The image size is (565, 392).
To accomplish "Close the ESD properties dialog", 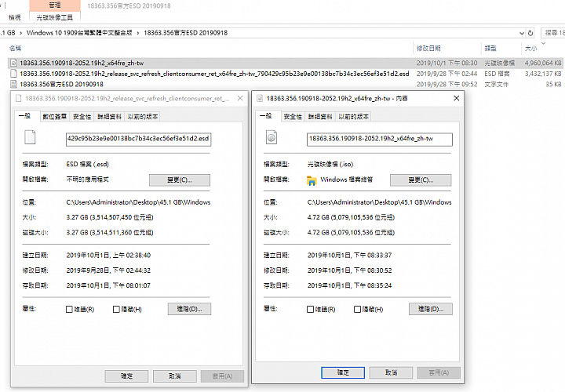I will click(240, 98).
